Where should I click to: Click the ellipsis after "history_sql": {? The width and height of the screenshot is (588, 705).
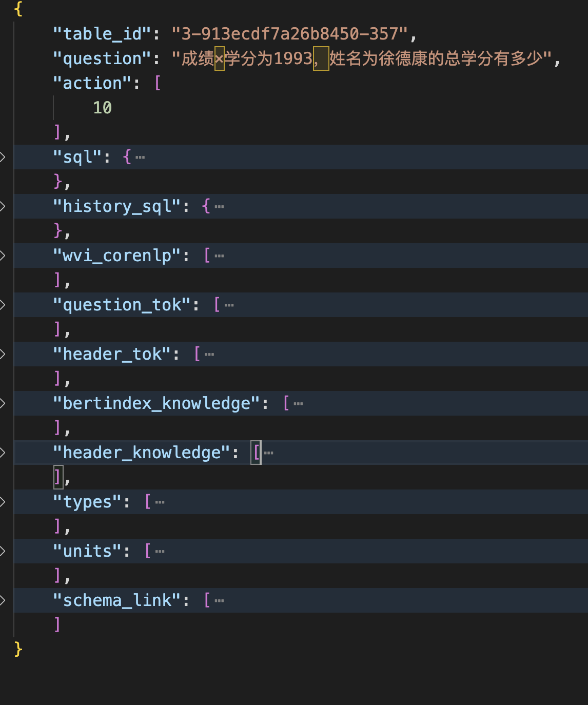219,207
